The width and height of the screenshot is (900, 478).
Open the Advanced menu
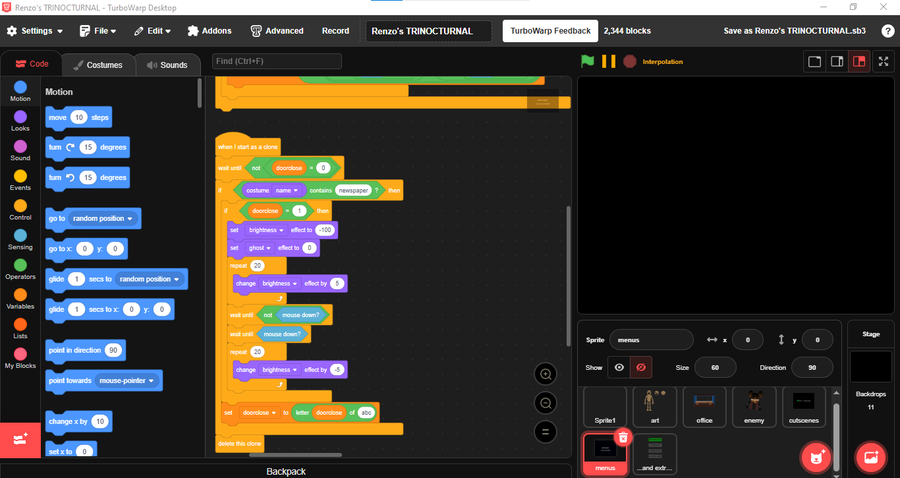[277, 31]
